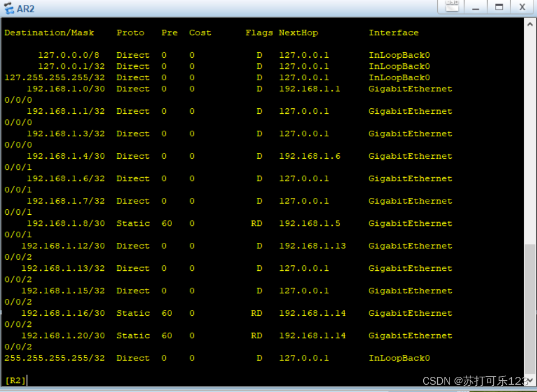Click next hop 192.168.1.5

pos(309,223)
